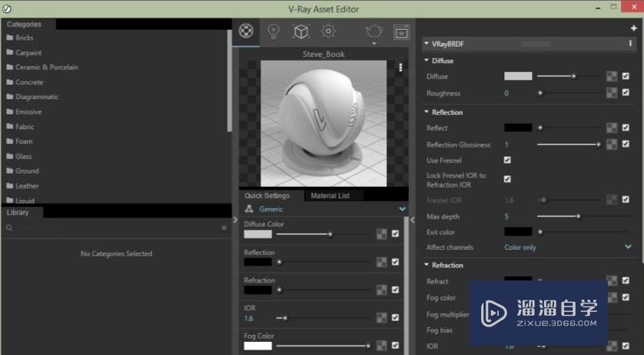Click the V-Ray logo in title bar
644x355 pixels.
(x=7, y=8)
